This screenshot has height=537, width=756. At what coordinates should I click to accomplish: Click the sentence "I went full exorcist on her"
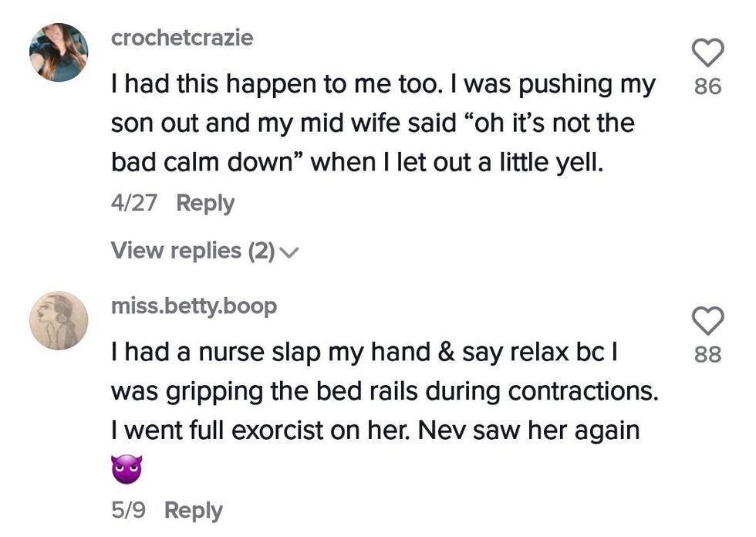pyautogui.click(x=257, y=430)
